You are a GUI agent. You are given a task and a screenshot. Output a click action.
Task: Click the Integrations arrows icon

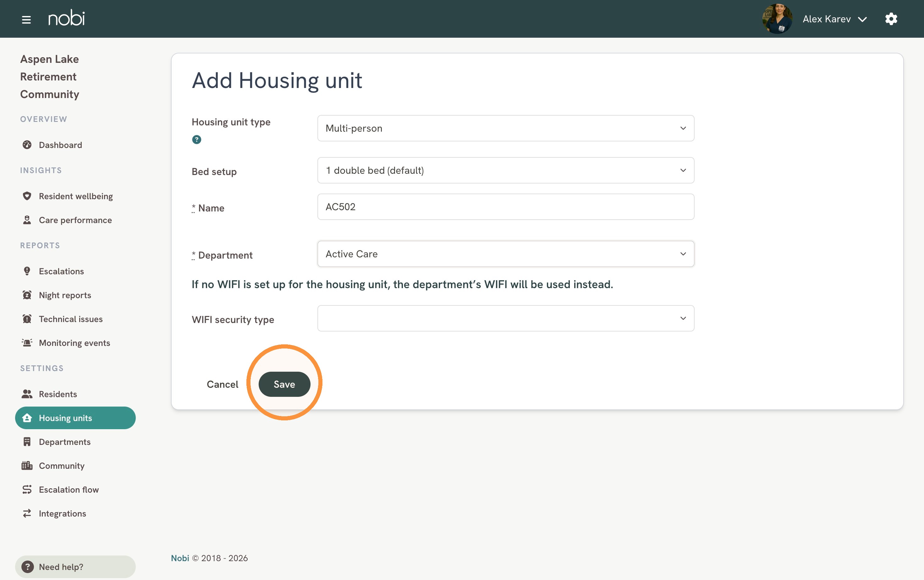[x=27, y=514]
